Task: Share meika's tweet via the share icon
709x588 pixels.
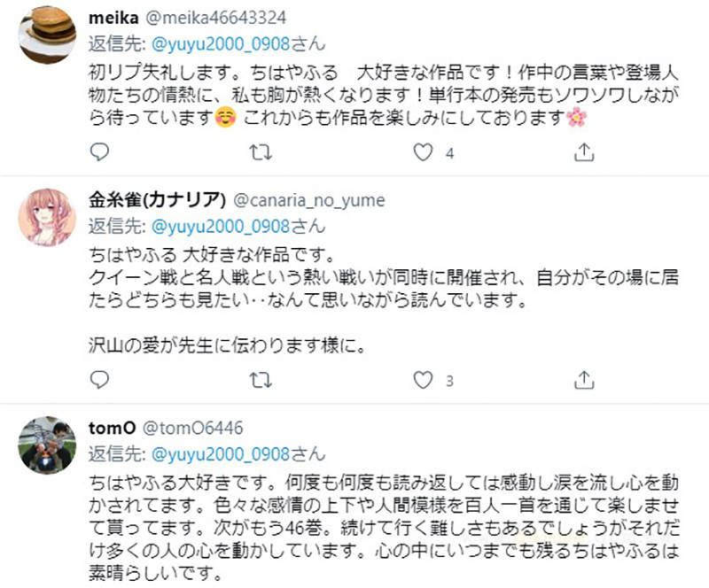Action: (x=584, y=152)
